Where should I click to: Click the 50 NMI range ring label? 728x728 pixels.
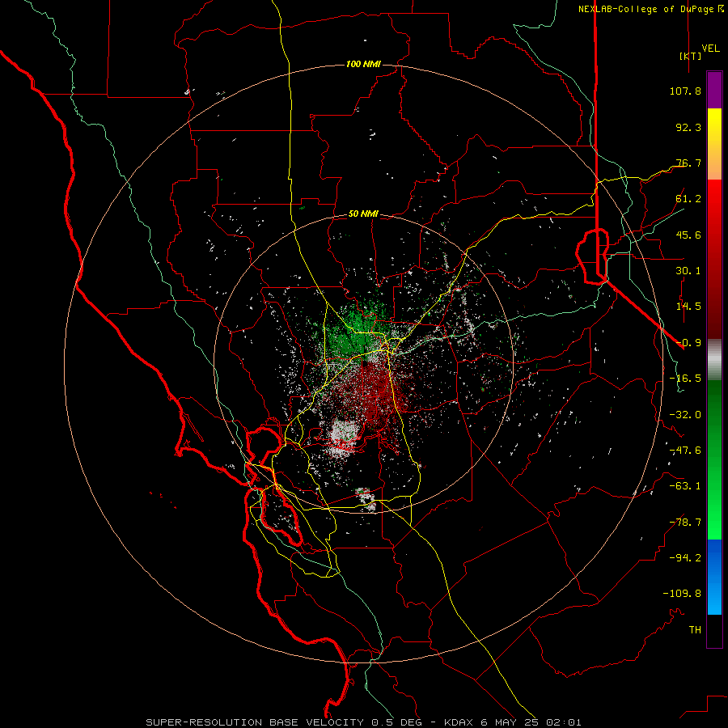(x=363, y=214)
